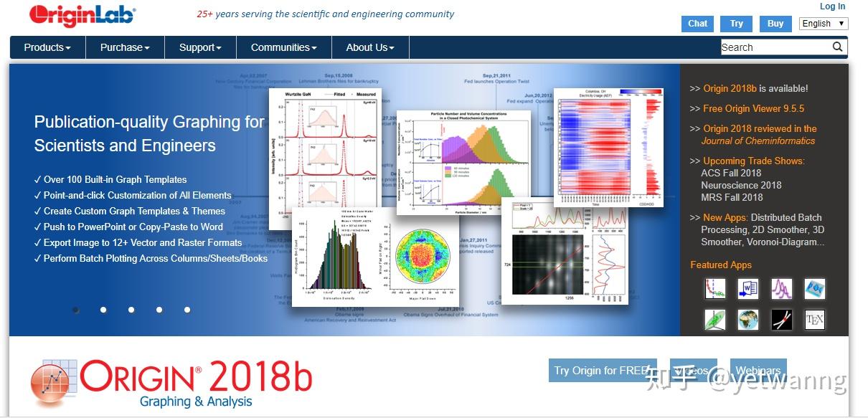Switch to the second carousel slide dot
The image size is (868, 418).
103,310
